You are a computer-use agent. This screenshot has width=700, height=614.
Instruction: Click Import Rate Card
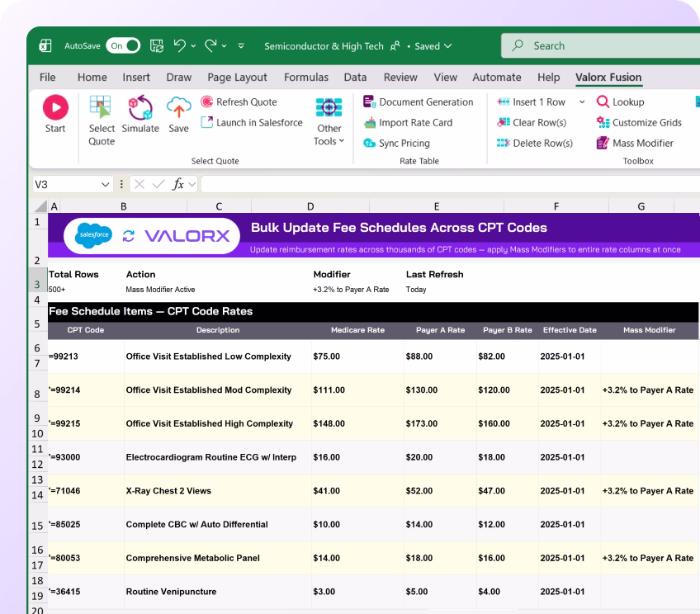(408, 122)
